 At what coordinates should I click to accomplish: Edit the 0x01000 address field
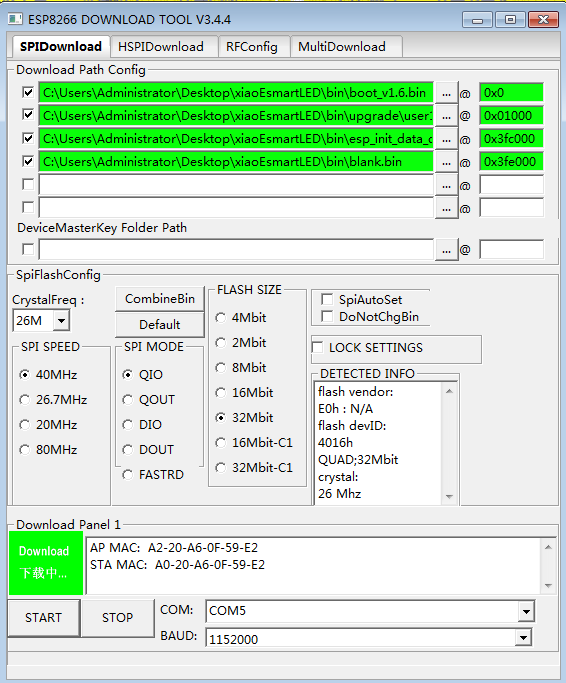point(512,116)
